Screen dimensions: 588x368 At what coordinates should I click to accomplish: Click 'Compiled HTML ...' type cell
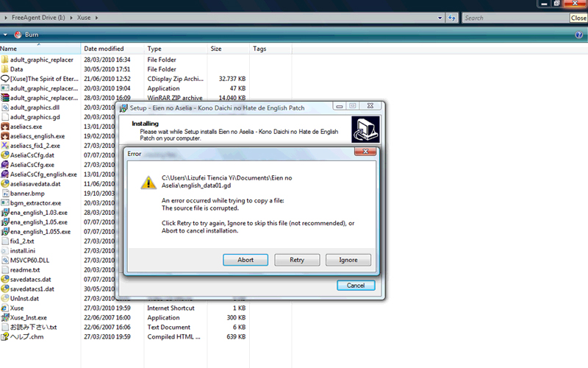(x=173, y=337)
